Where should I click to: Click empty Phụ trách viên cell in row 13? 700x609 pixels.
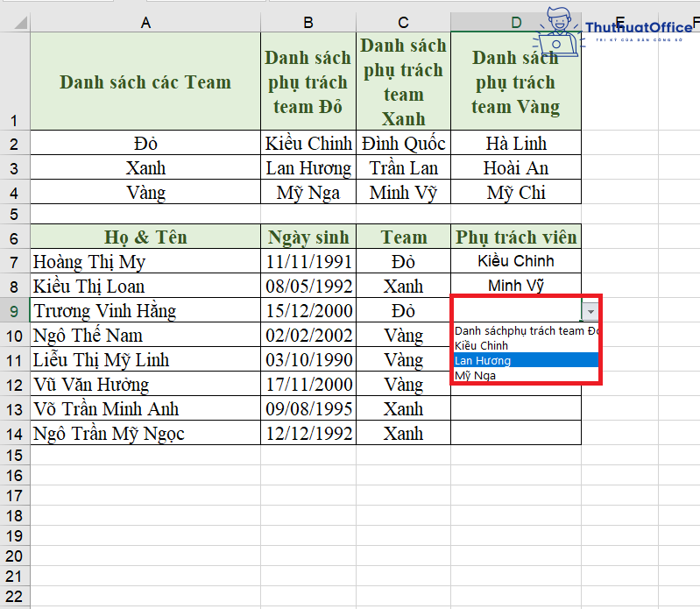516,408
